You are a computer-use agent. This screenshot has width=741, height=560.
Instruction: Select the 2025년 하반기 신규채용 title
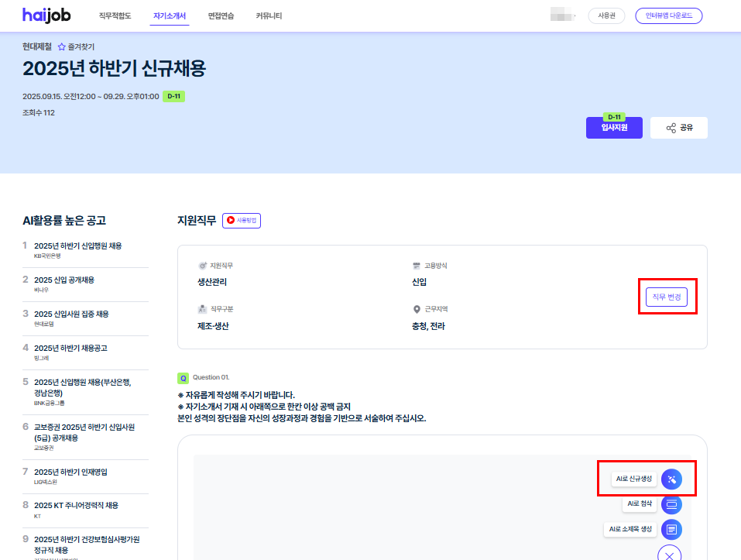[115, 68]
